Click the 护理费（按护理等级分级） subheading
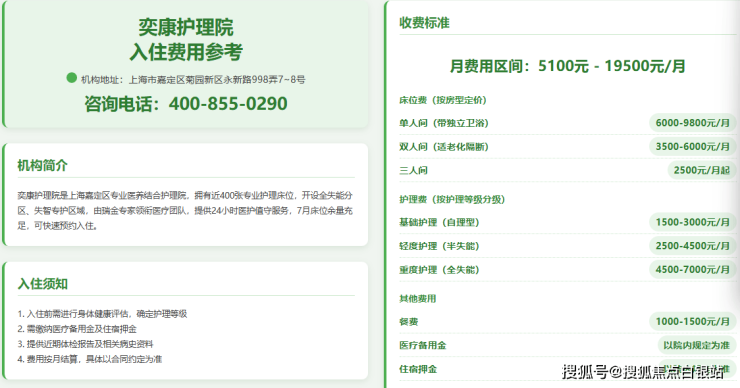Image resolution: width=740 pixels, height=388 pixels. 452,199
